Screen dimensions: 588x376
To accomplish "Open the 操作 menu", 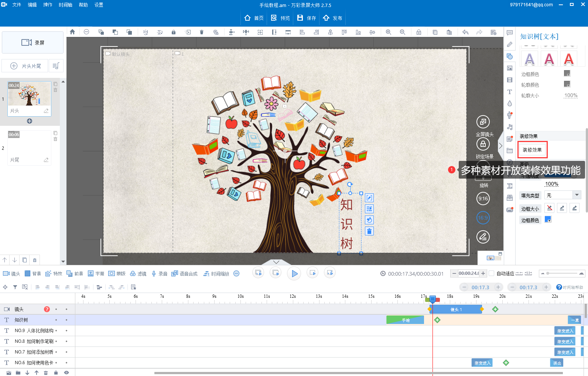I will [x=48, y=5].
